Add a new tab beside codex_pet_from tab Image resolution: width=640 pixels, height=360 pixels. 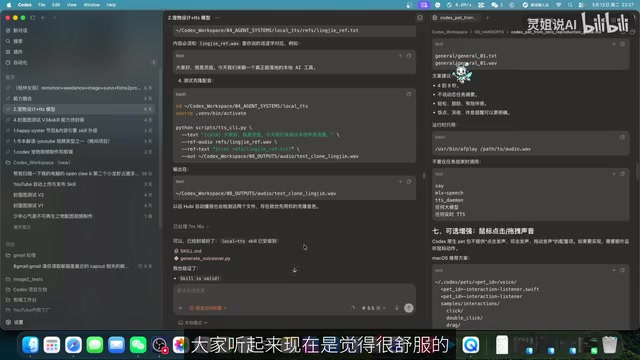[x=487, y=18]
